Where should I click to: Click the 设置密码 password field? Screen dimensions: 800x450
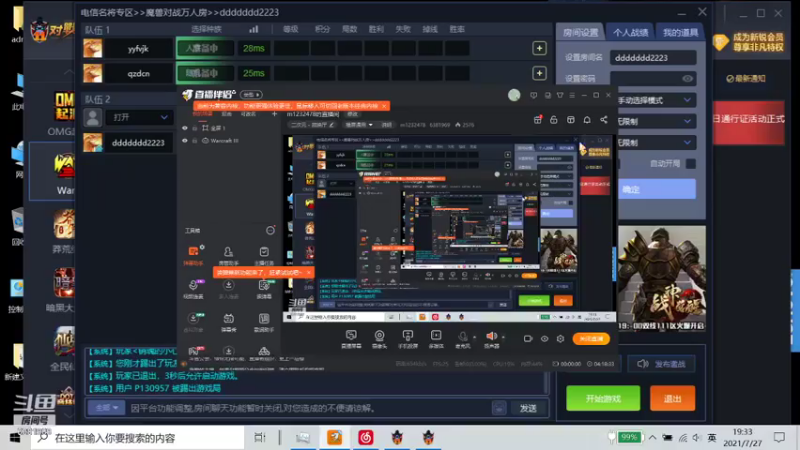click(x=653, y=79)
